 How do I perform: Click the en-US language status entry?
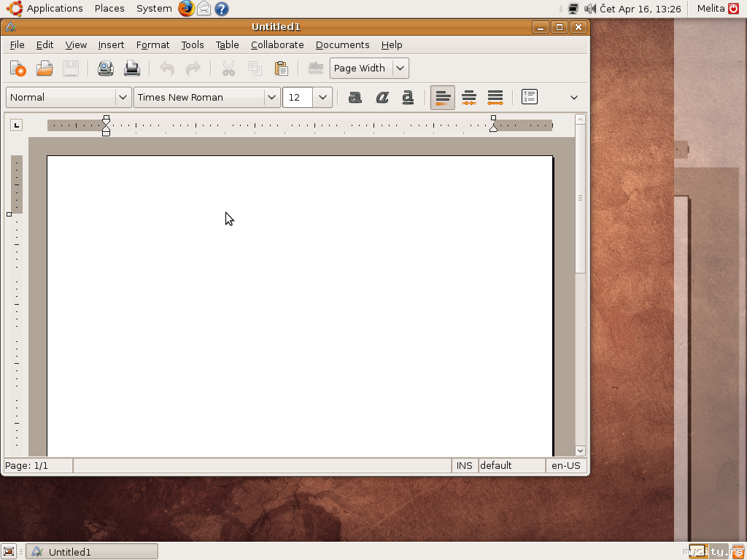click(x=566, y=466)
